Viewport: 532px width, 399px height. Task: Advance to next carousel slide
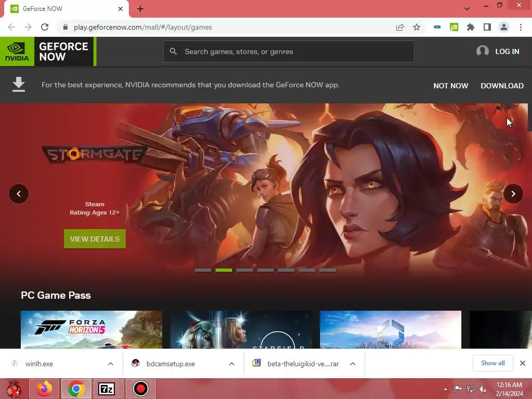tap(513, 194)
